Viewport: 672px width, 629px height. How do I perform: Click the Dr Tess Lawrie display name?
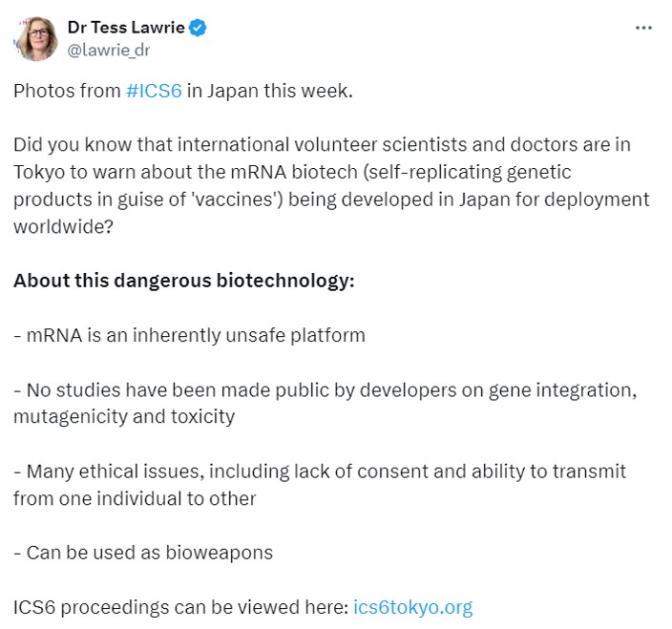(126, 28)
